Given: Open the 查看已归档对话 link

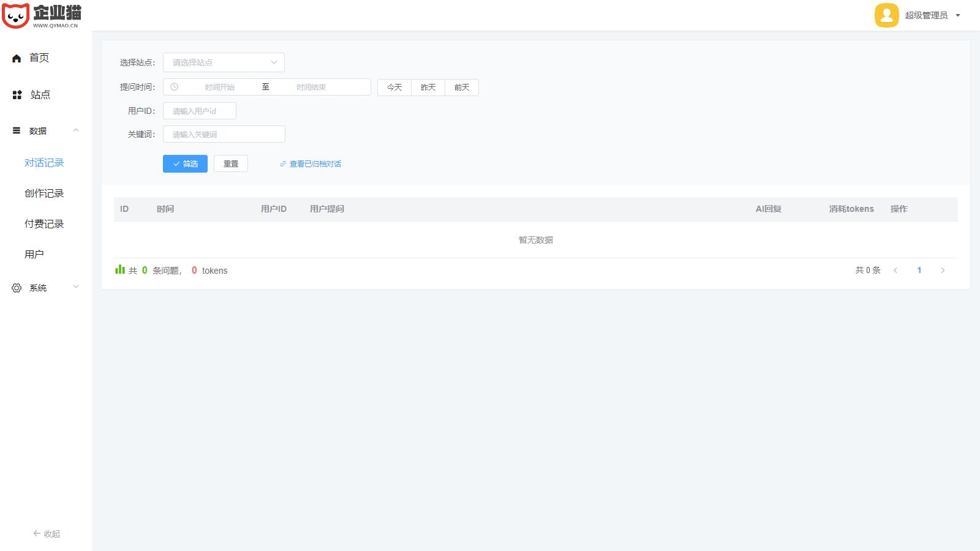Looking at the screenshot, I should coord(315,164).
